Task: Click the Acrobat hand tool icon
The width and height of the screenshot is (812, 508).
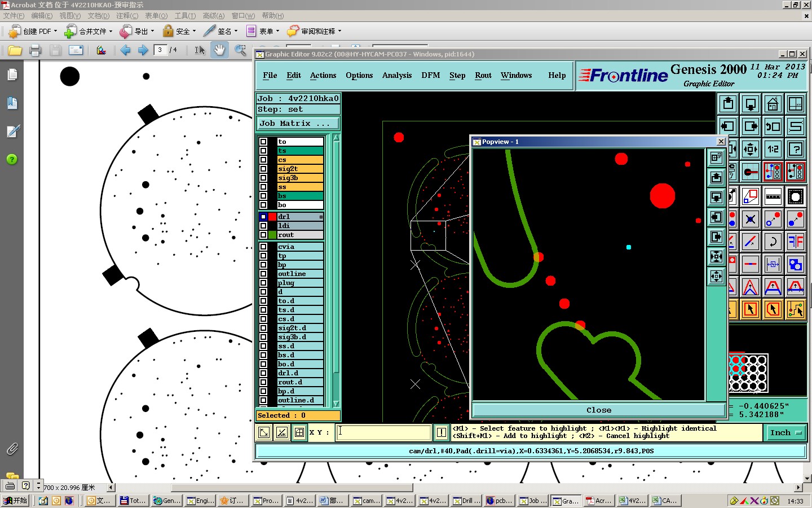Action: click(x=219, y=50)
